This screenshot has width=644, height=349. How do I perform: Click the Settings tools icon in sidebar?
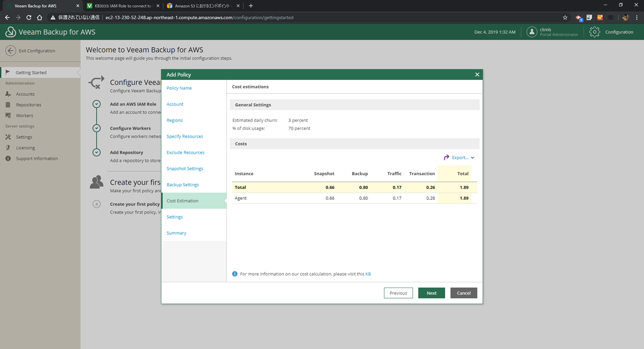(8, 137)
